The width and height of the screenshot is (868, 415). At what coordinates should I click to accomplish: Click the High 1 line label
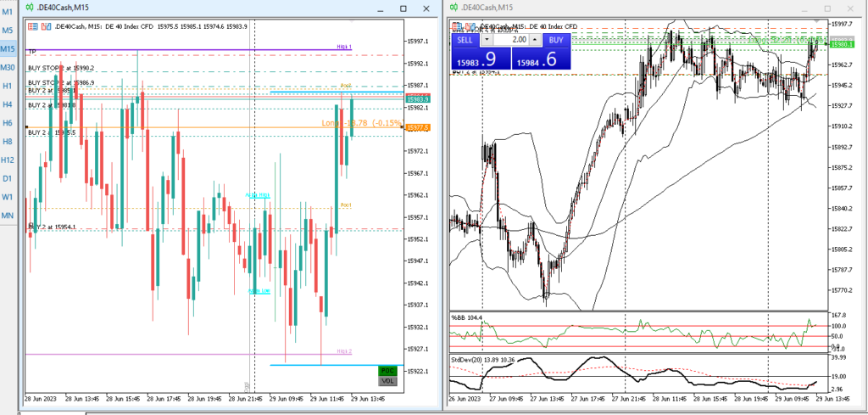tap(344, 47)
